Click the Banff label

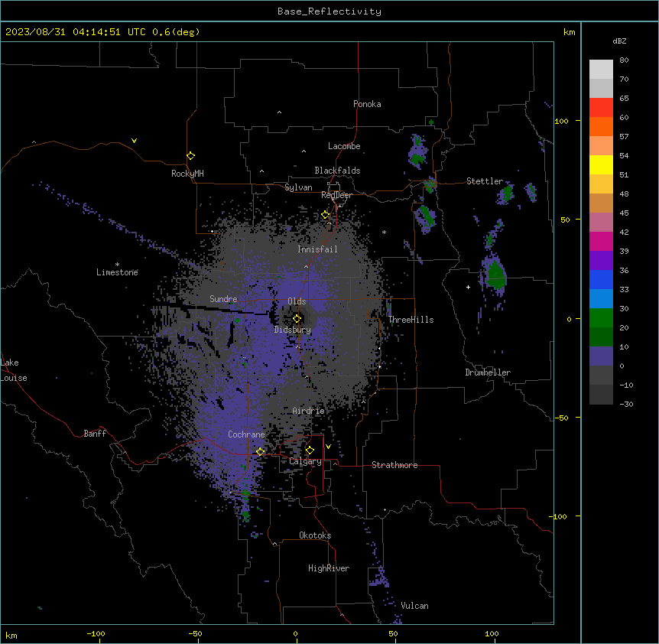[95, 434]
